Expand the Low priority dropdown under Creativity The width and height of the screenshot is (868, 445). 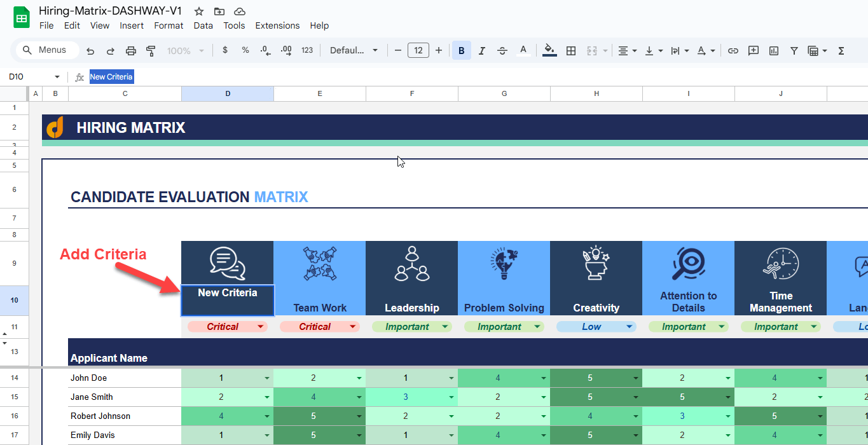(596, 327)
